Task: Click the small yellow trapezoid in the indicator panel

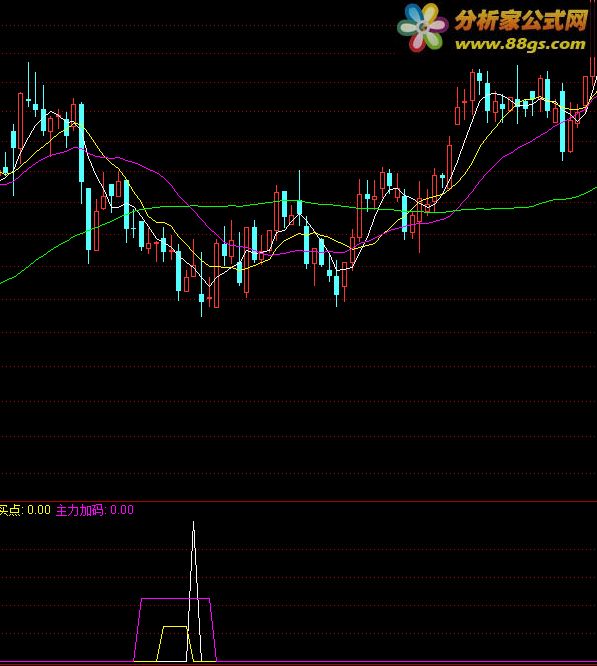Action: point(175,643)
